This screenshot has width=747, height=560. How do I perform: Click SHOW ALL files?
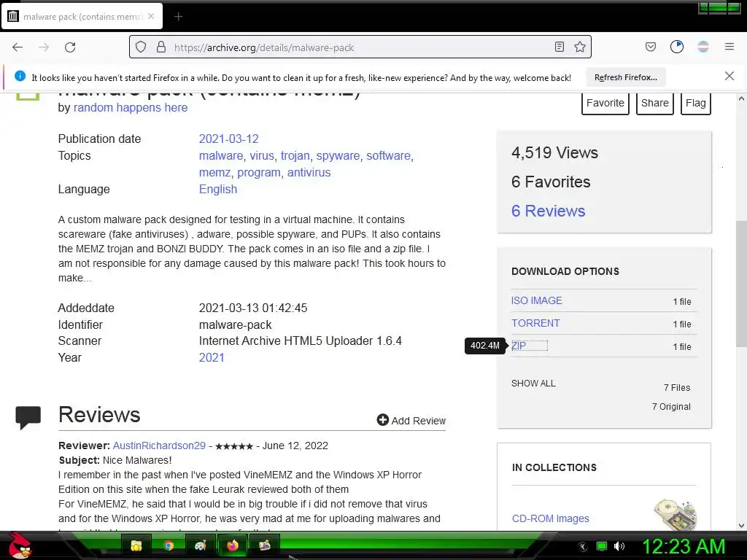[533, 384]
